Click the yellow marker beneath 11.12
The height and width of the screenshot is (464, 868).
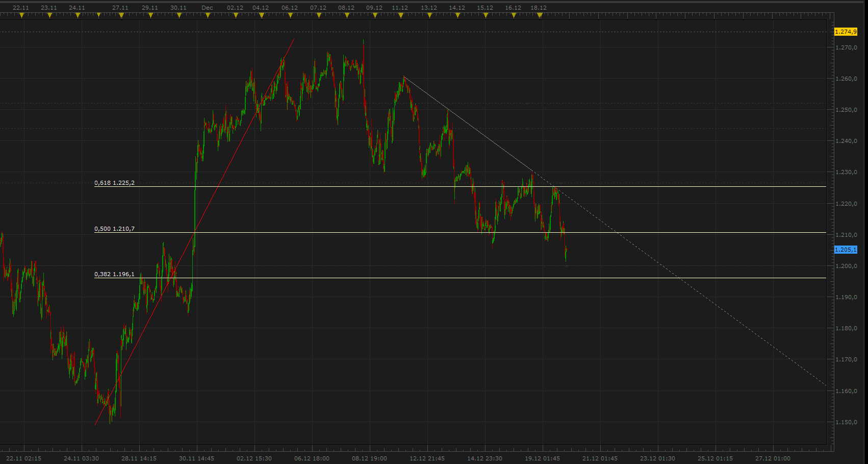pyautogui.click(x=401, y=15)
